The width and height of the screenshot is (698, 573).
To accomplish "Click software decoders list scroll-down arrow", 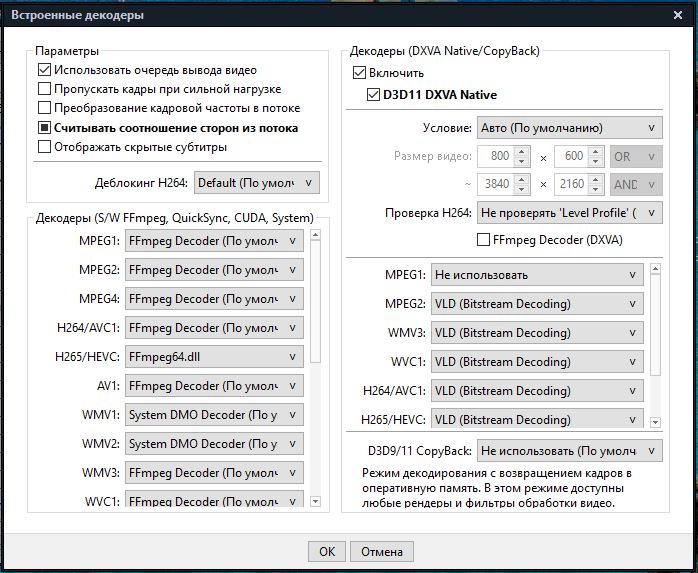I will pos(315,502).
